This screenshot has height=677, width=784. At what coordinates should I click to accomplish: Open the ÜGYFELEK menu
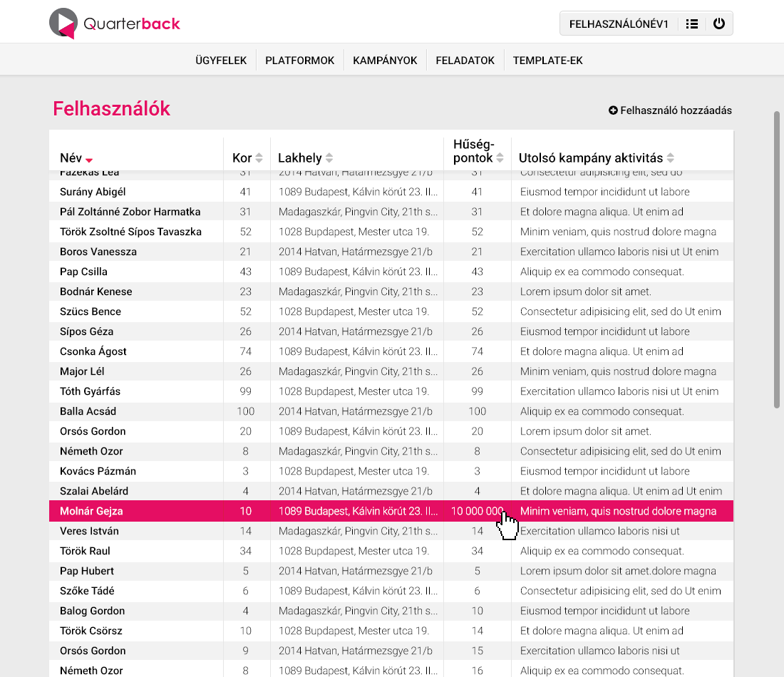[x=221, y=61]
